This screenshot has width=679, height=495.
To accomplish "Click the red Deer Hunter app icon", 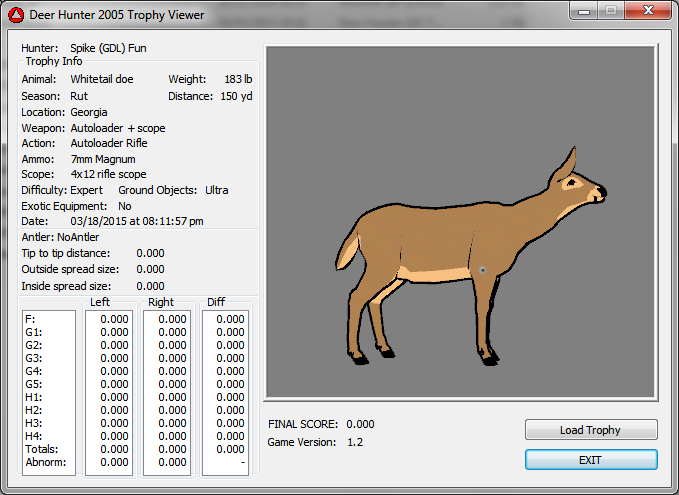I will point(17,14).
